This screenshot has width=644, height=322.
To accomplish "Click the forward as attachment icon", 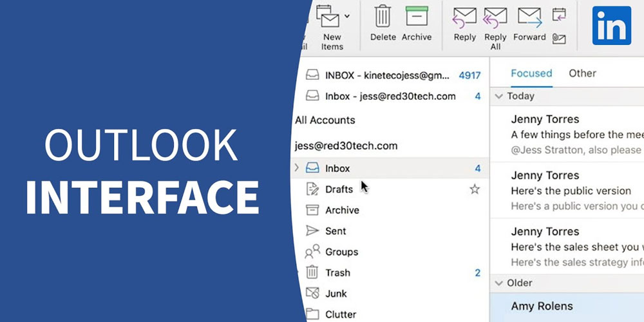I will click(559, 38).
